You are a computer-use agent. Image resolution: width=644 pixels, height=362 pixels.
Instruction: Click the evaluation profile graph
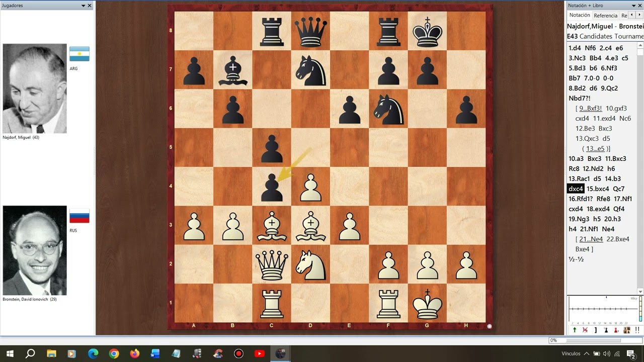[603, 309]
